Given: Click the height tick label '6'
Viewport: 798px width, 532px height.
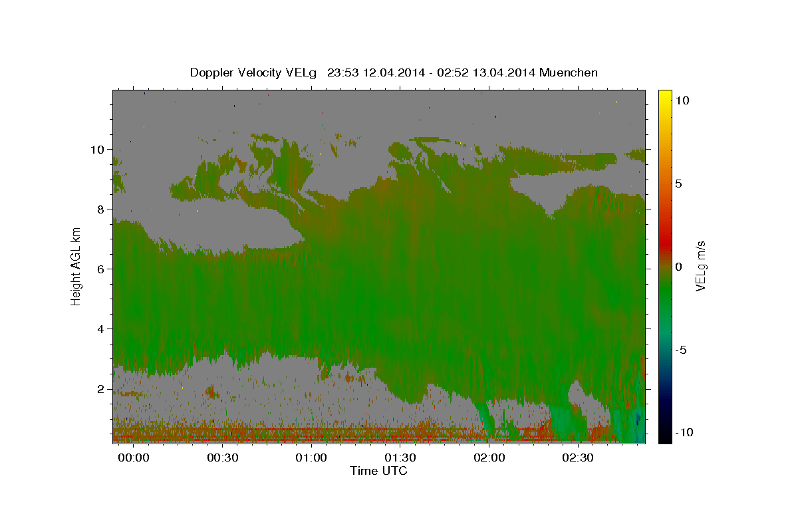Looking at the screenshot, I should [x=101, y=269].
